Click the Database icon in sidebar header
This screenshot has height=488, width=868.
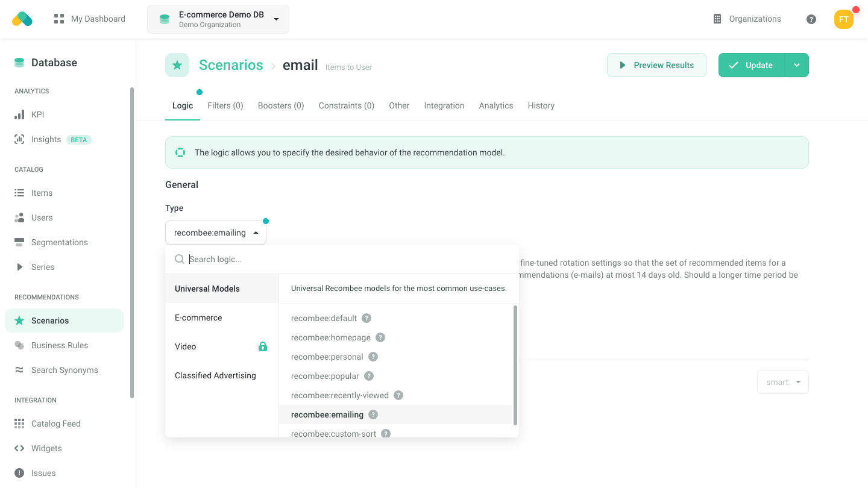coord(19,63)
